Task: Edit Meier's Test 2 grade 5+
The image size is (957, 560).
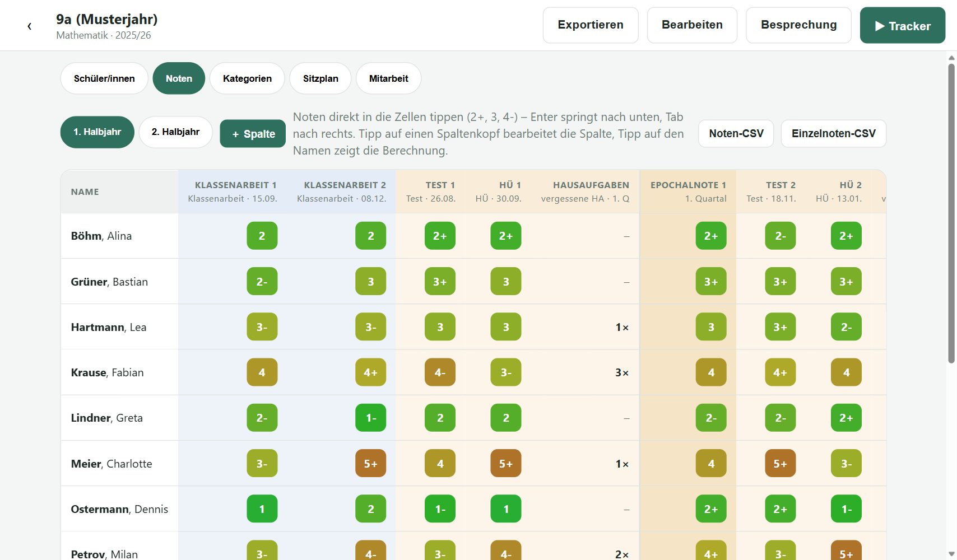Action: pos(781,464)
